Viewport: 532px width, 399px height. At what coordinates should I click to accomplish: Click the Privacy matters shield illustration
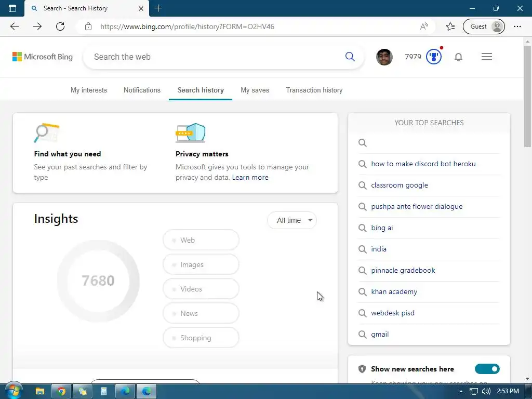pyautogui.click(x=191, y=133)
